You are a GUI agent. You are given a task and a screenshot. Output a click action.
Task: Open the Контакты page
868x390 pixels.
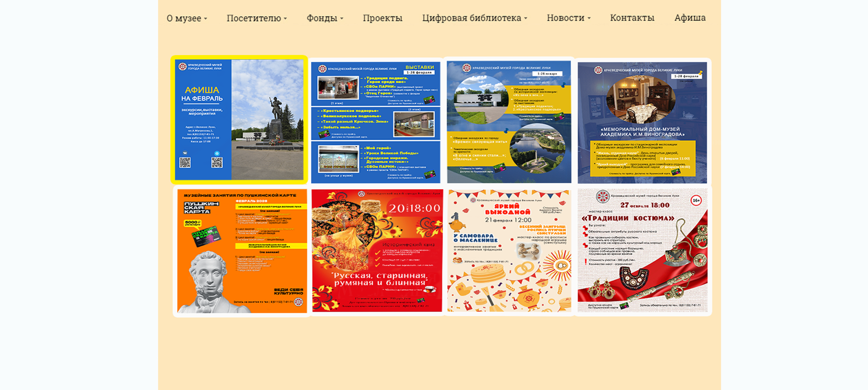point(632,18)
